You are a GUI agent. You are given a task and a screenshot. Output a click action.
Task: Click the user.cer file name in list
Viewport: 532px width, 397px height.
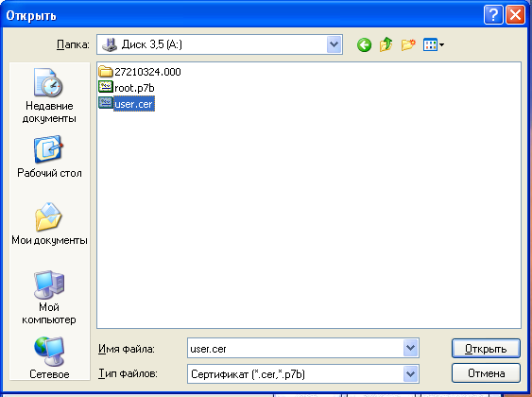133,104
